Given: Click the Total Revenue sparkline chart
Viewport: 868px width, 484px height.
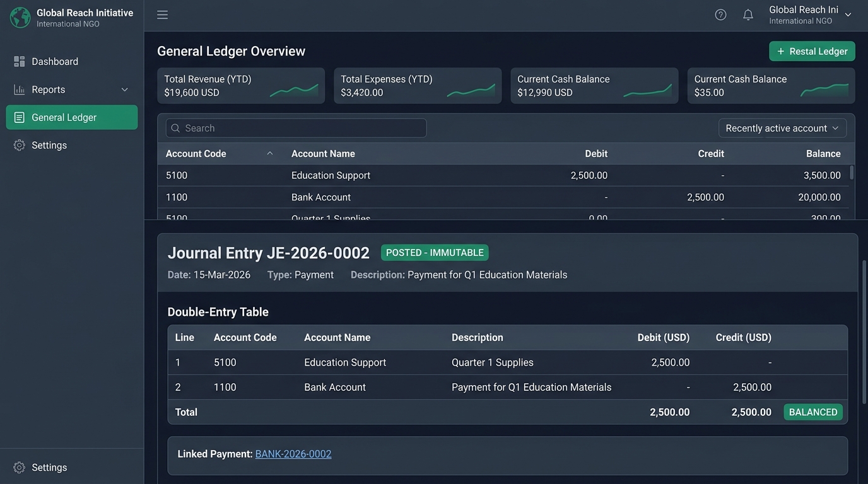Looking at the screenshot, I should (x=294, y=91).
